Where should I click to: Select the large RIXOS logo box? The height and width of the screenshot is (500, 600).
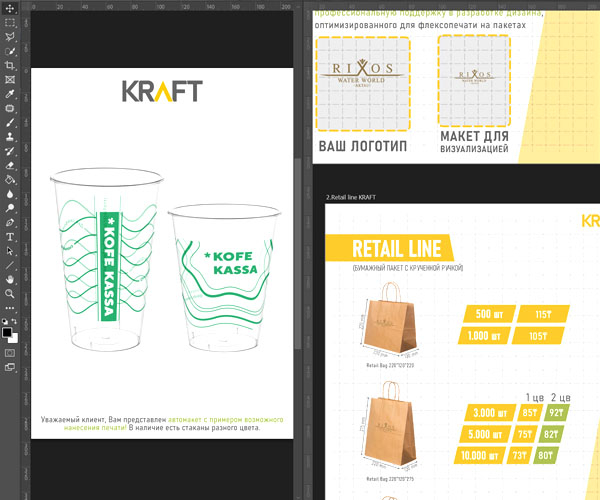click(363, 84)
